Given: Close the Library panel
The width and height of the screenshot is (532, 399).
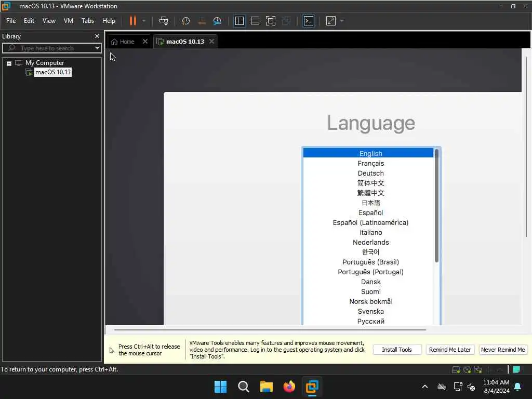Looking at the screenshot, I should point(97,36).
